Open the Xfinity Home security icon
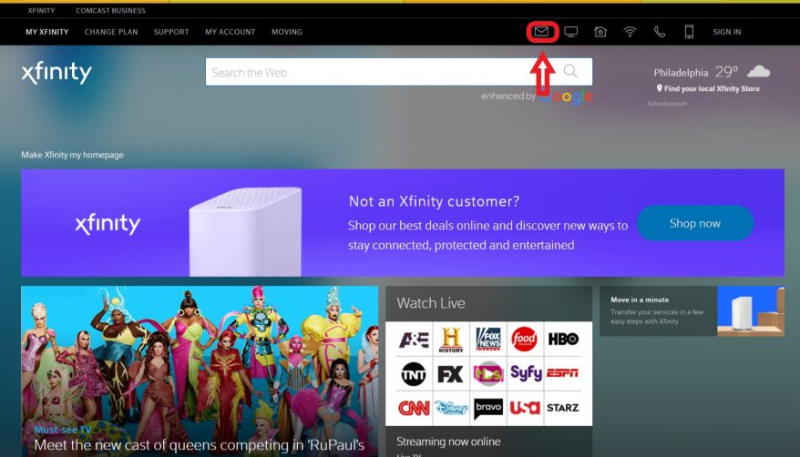The height and width of the screenshot is (457, 800). click(x=601, y=32)
